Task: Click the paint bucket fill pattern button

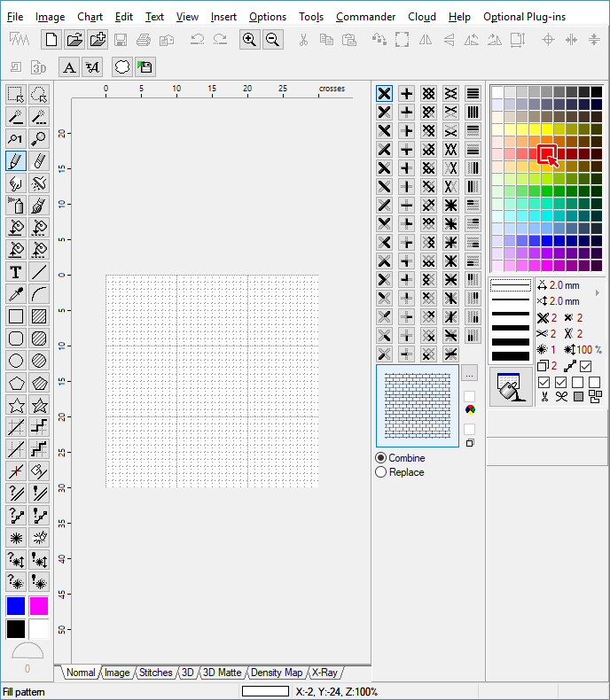Action: tap(510, 387)
